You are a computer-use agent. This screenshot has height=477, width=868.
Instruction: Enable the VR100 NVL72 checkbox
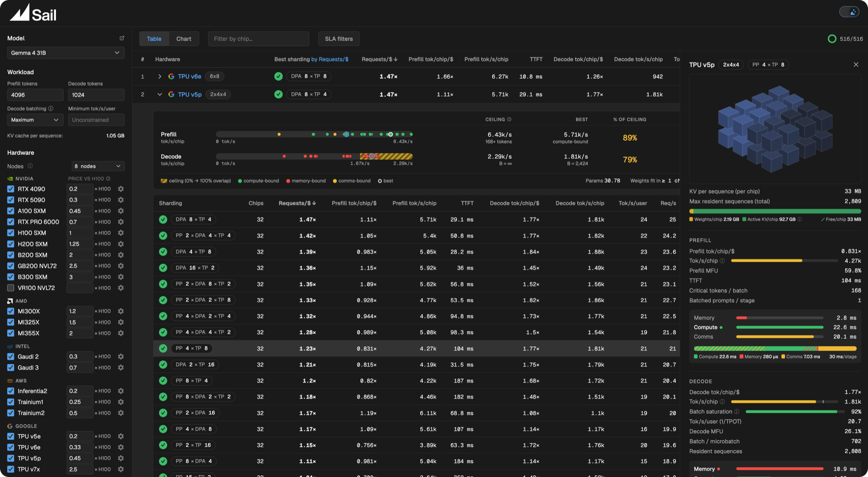(x=11, y=288)
